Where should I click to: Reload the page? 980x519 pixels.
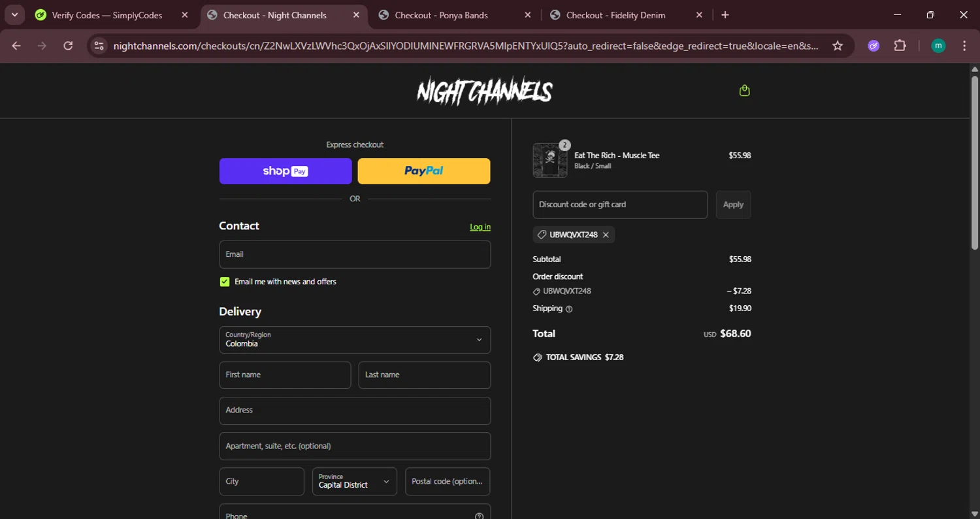[68, 46]
